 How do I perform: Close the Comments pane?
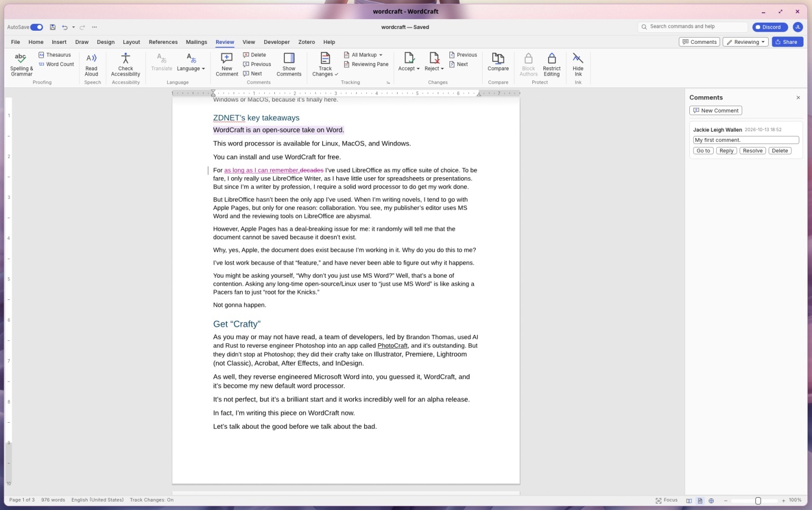pos(798,98)
